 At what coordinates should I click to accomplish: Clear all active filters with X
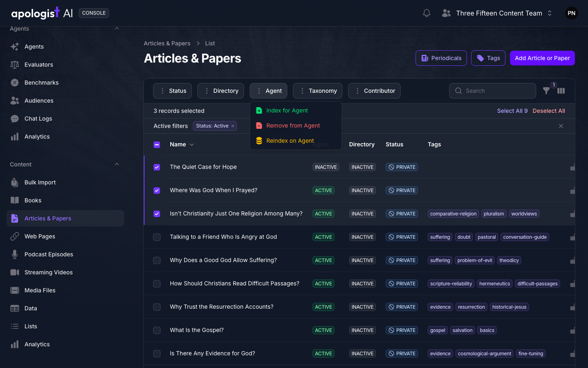[x=561, y=126]
